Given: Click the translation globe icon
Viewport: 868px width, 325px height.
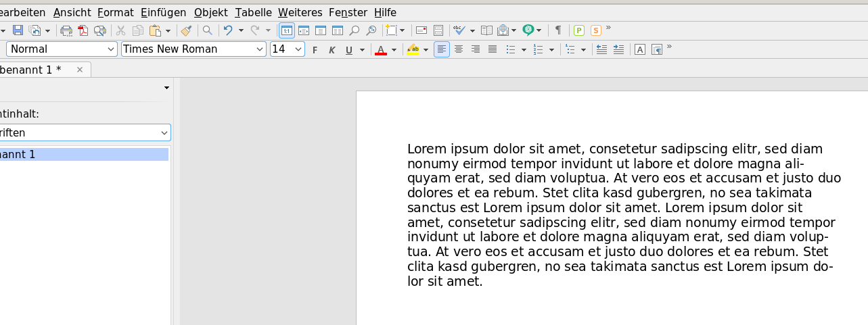Looking at the screenshot, I should [503, 30].
